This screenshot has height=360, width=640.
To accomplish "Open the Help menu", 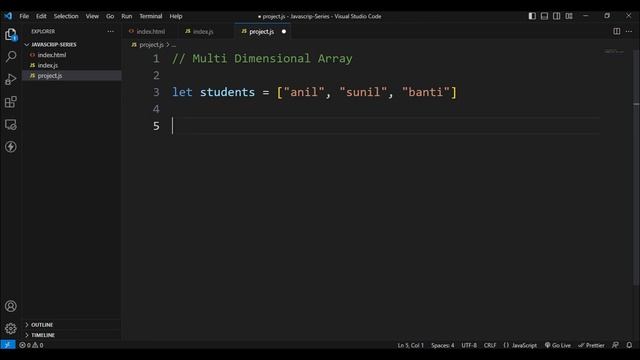I will point(176,16).
